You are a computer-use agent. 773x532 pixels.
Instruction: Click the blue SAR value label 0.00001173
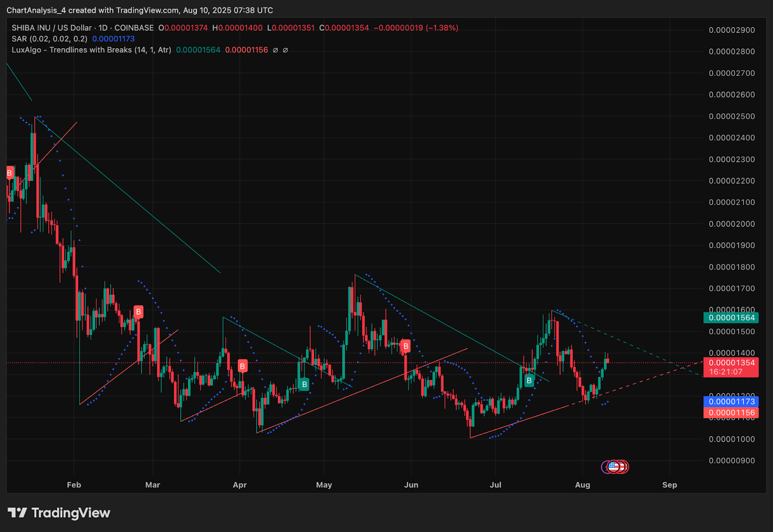(731, 402)
